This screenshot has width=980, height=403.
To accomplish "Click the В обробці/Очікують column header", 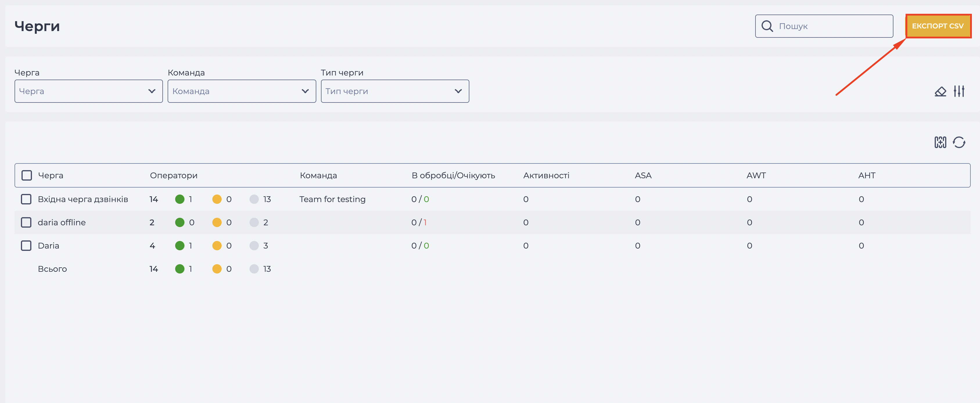I will (x=453, y=175).
